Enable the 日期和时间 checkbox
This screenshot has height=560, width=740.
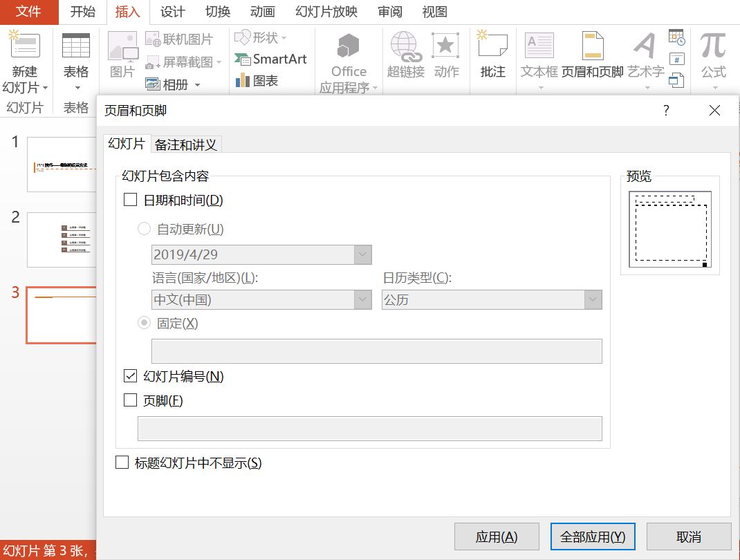(129, 200)
